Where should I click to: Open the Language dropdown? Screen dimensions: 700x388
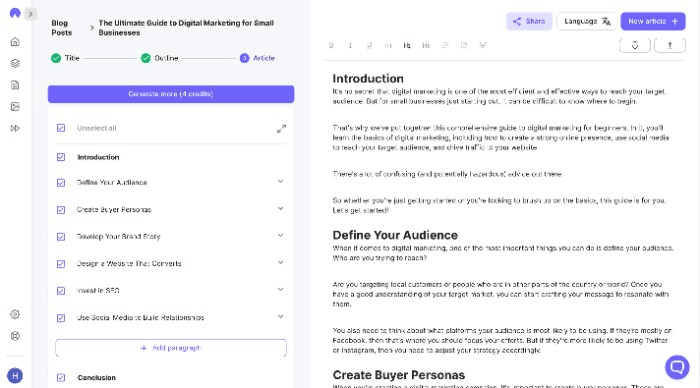coord(587,21)
